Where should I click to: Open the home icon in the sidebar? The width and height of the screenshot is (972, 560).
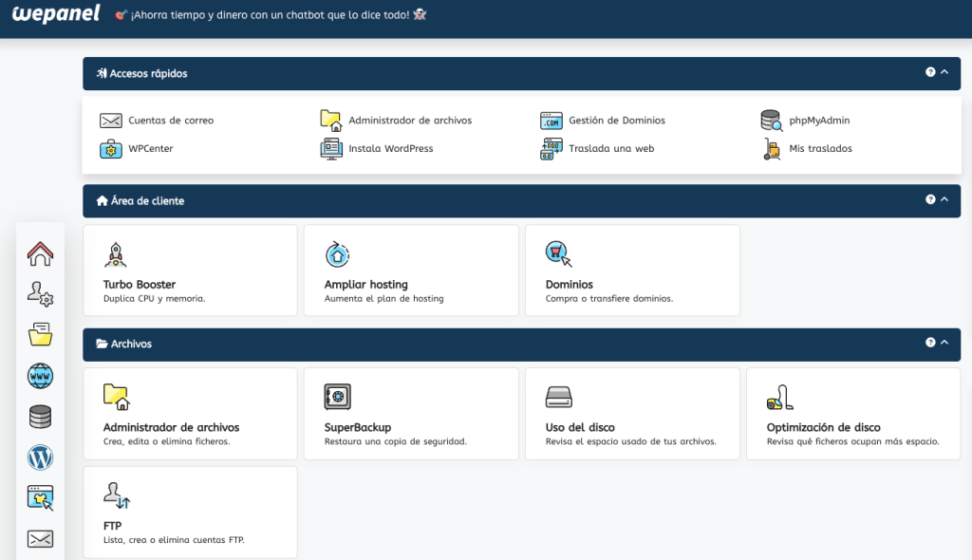coord(40,253)
